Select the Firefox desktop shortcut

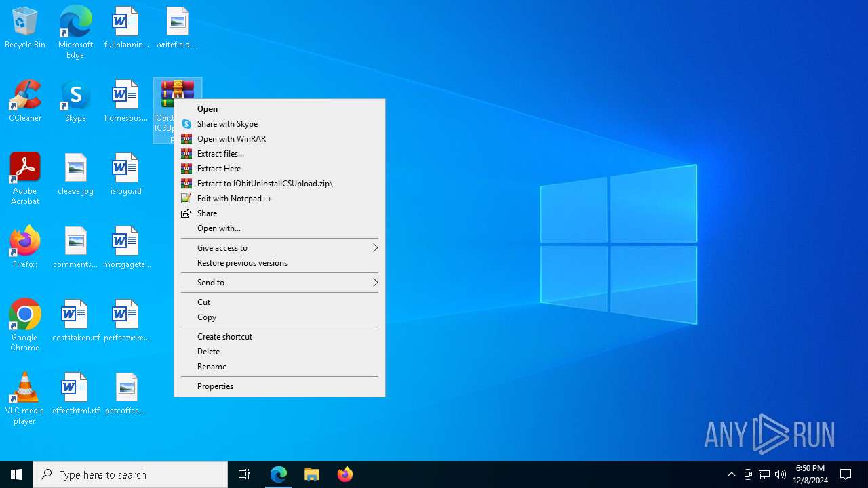(x=25, y=248)
